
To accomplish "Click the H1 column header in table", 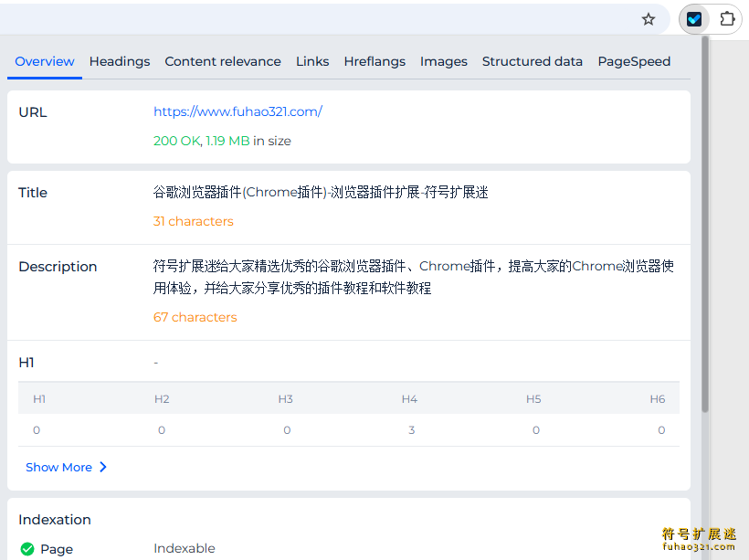I will click(39, 399).
